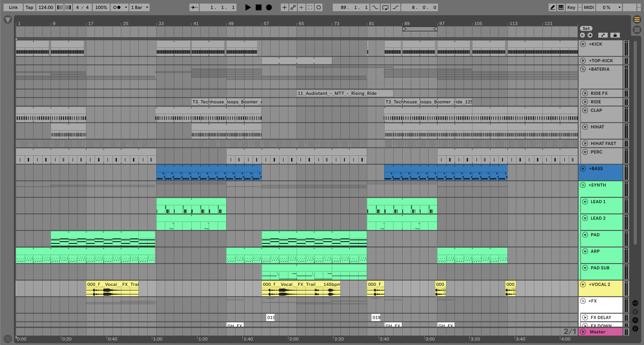The image size is (644, 345).
Task: Jump to Next Locator arrow
Action: [x=590, y=35]
